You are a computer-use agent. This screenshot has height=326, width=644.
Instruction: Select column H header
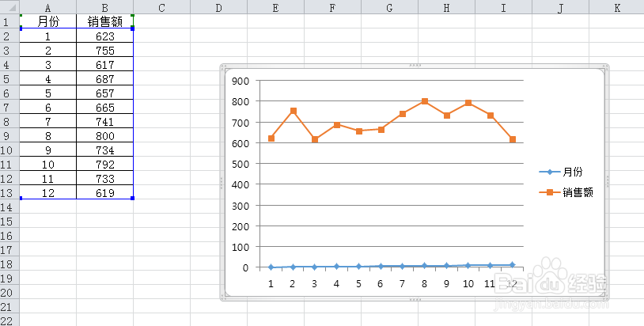[446, 7]
